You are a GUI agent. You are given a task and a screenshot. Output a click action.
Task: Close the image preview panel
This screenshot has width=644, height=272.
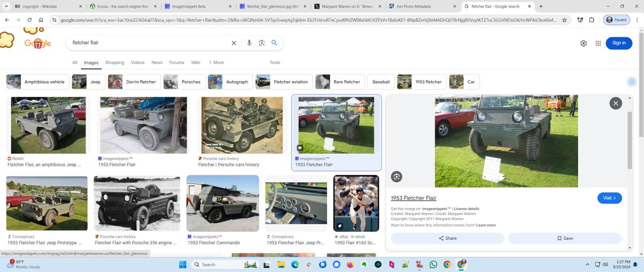pos(616,103)
